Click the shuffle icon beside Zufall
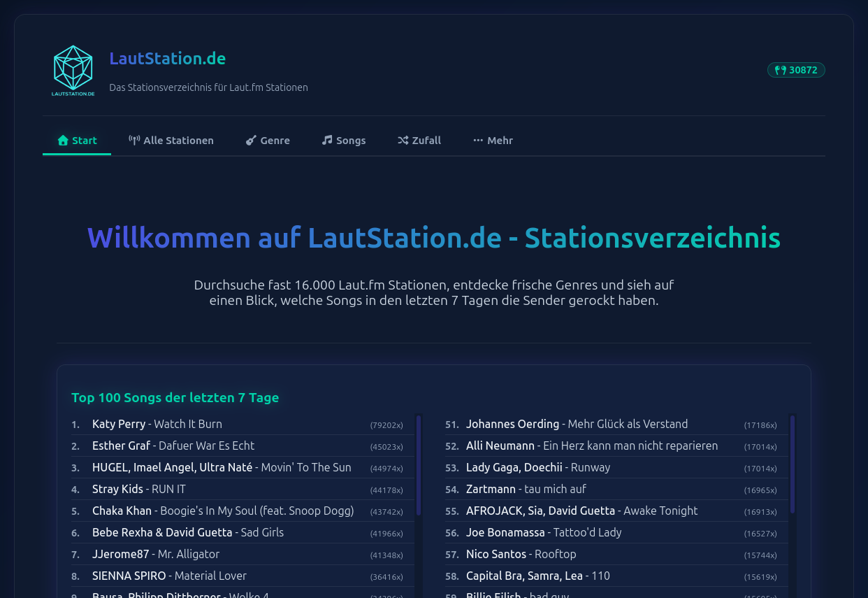868x598 pixels. (403, 141)
